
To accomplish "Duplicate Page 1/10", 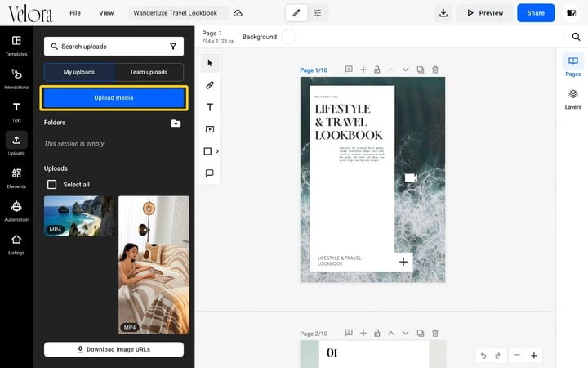I will pos(421,70).
